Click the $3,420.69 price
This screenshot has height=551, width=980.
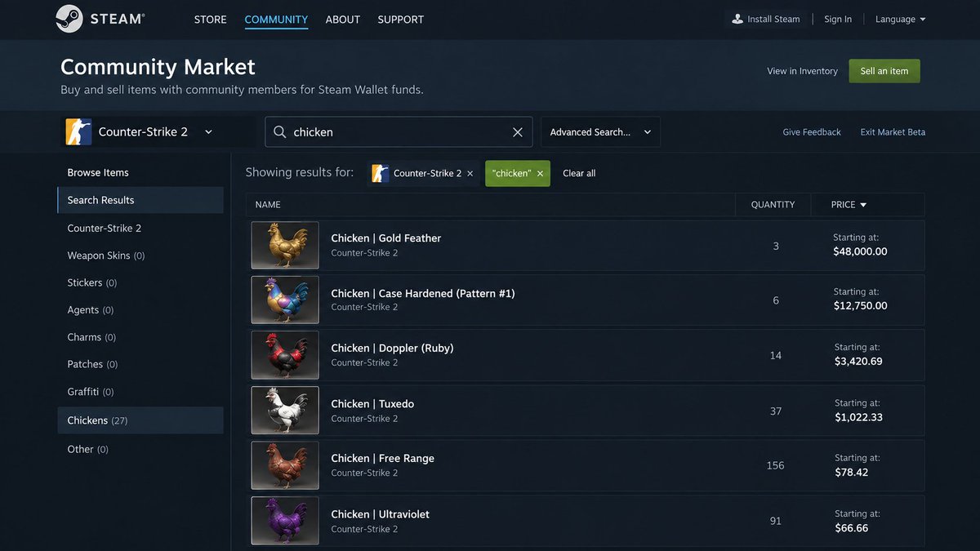[858, 362]
